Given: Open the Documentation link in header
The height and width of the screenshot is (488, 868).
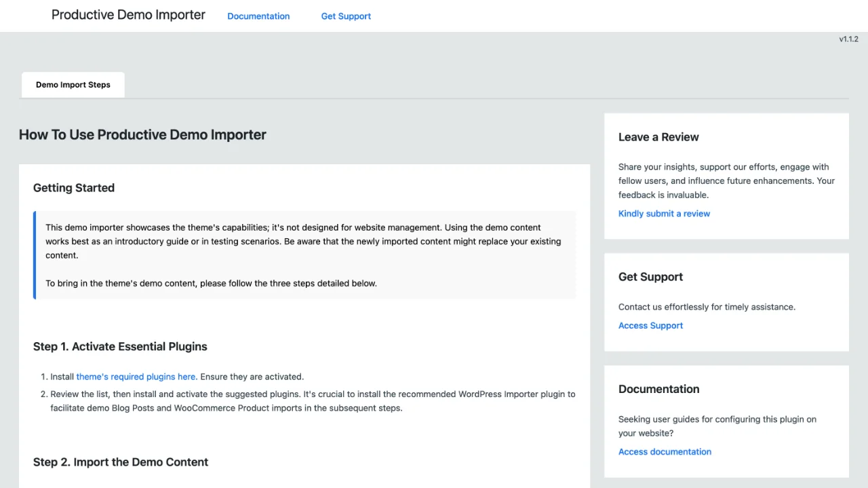Looking at the screenshot, I should [x=258, y=16].
